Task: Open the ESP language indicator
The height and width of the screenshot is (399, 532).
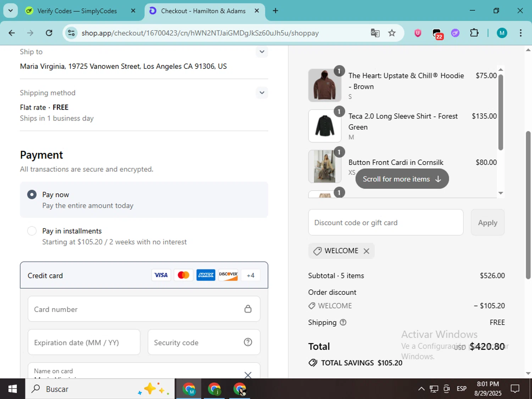Action: (x=461, y=389)
